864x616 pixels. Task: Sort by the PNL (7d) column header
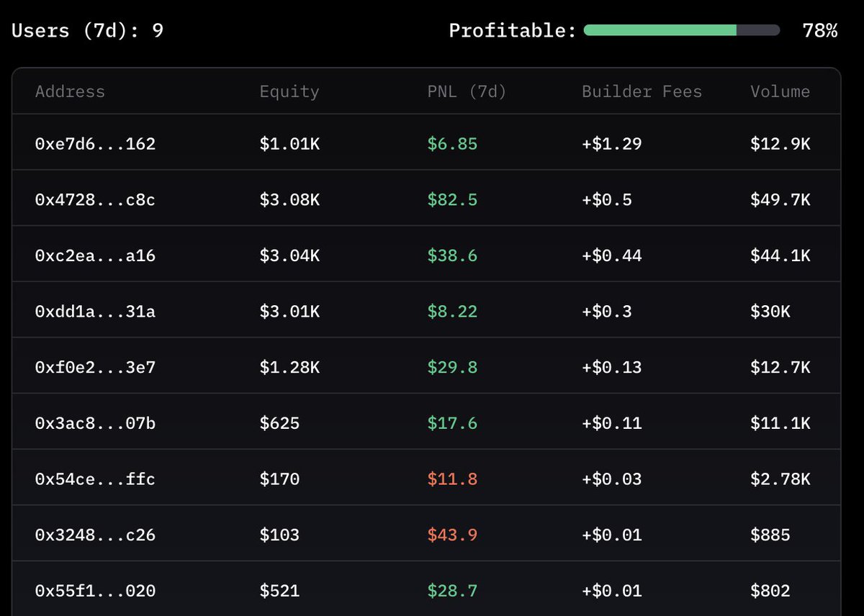[x=467, y=91]
